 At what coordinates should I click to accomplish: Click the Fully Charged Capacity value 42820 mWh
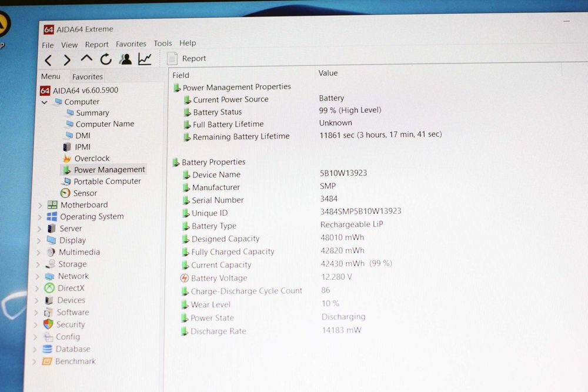pyautogui.click(x=342, y=250)
